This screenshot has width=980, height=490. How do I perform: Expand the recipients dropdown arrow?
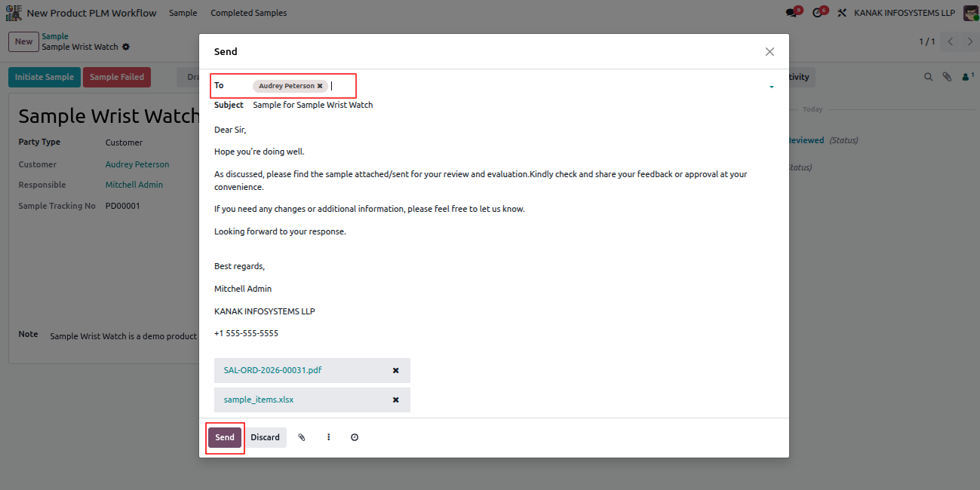point(771,87)
